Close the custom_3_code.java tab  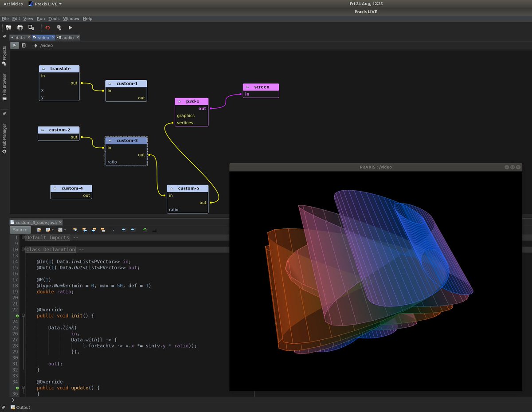point(60,222)
